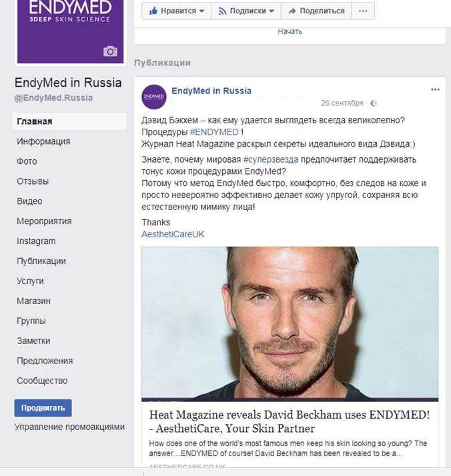Open Информация in the left menu
451x476 pixels.
coord(43,141)
